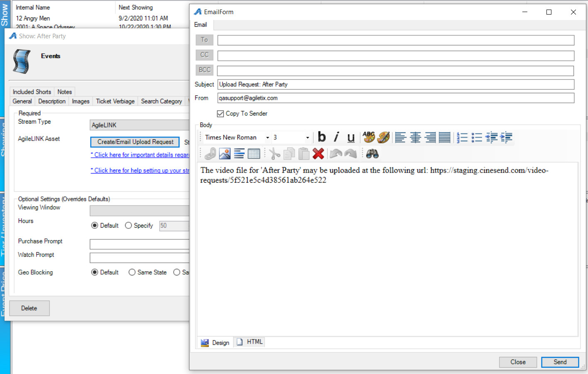Viewport: 588px width, 374px height.
Task: Paste from clipboard icon
Action: click(x=304, y=154)
